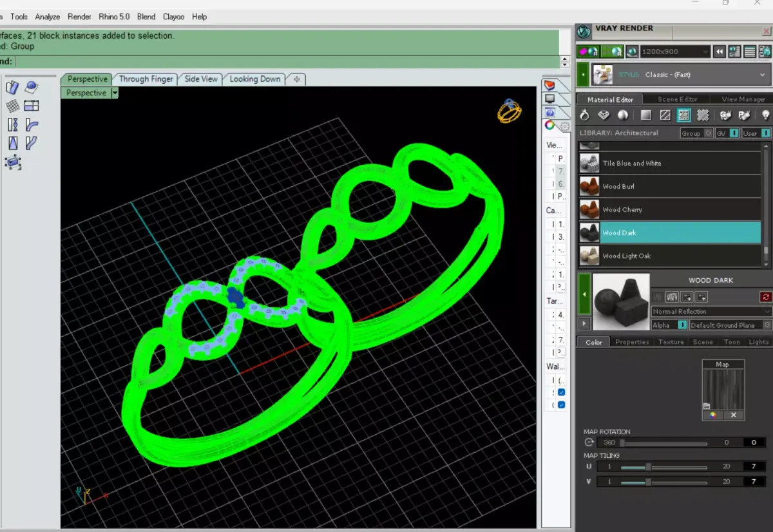Screen dimensions: 773x532
Task: Select the Cage edit tool
Action: tap(13, 162)
